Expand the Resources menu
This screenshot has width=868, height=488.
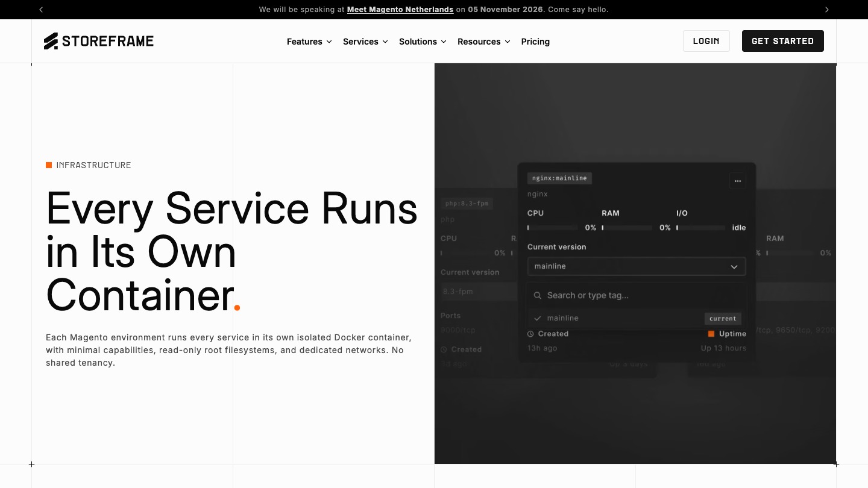[484, 42]
